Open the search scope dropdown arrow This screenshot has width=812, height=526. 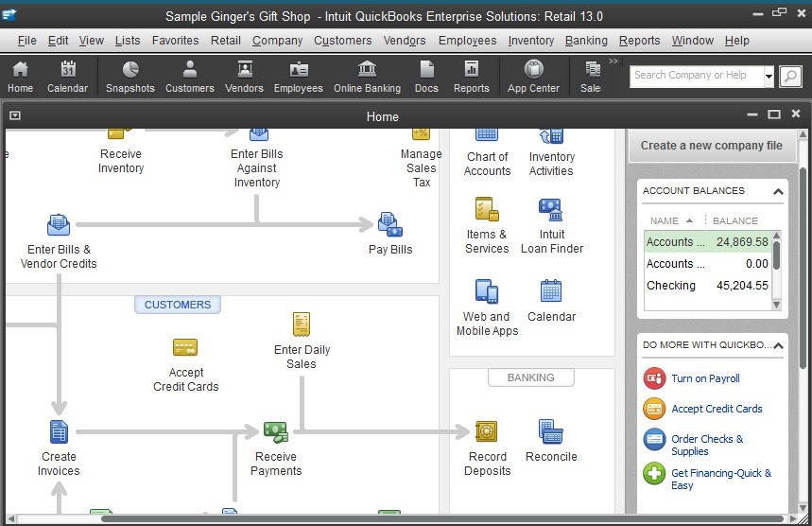(769, 77)
